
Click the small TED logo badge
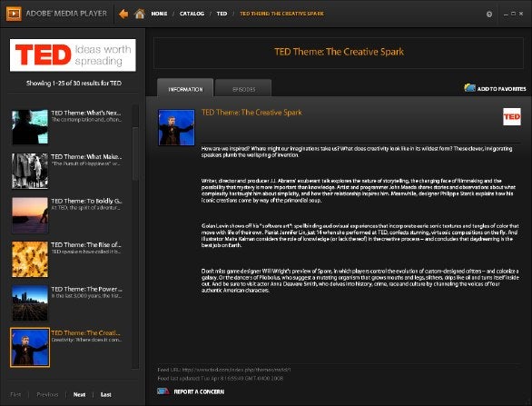click(x=512, y=117)
